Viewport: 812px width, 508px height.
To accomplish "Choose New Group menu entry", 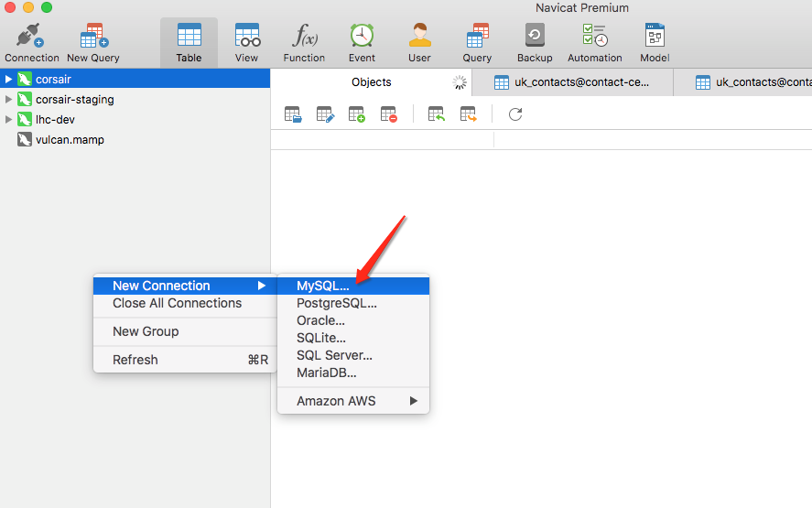I will click(185, 331).
